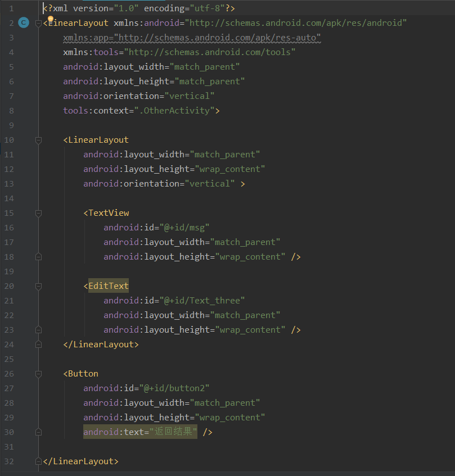Click the "@+id/Text_three" id value
Image resolution: width=455 pixels, height=476 pixels.
(x=202, y=301)
